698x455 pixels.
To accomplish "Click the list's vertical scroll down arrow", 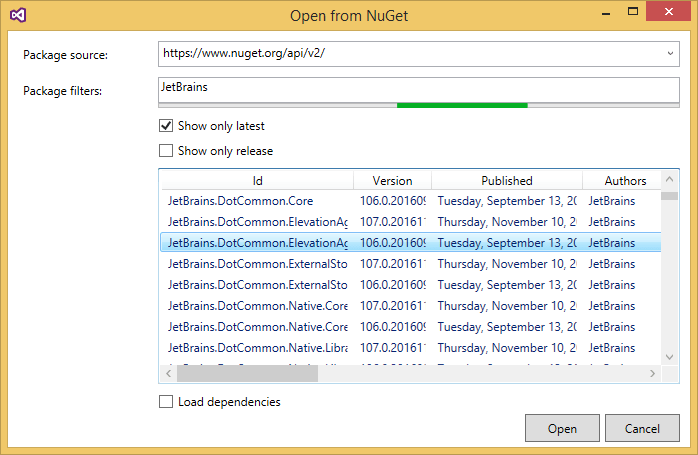I will [670, 357].
